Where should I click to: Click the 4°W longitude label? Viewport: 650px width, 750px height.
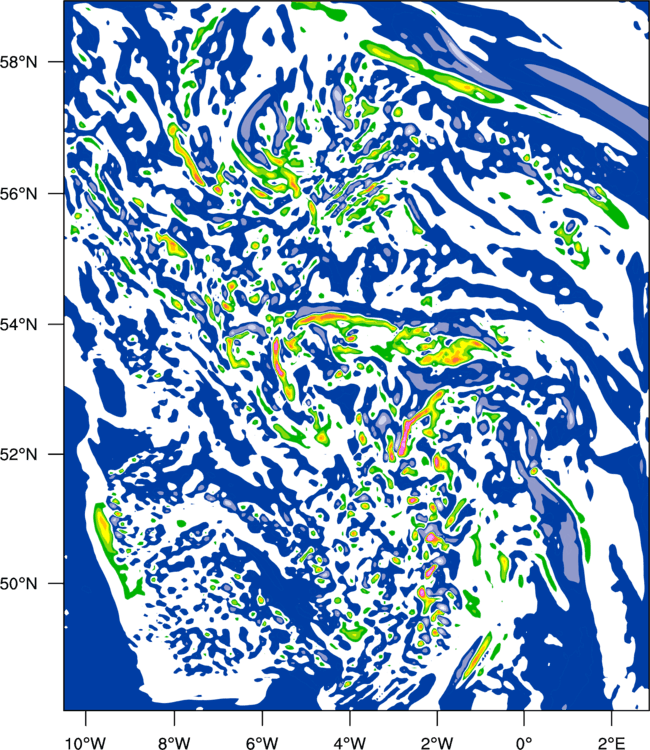coord(350,743)
